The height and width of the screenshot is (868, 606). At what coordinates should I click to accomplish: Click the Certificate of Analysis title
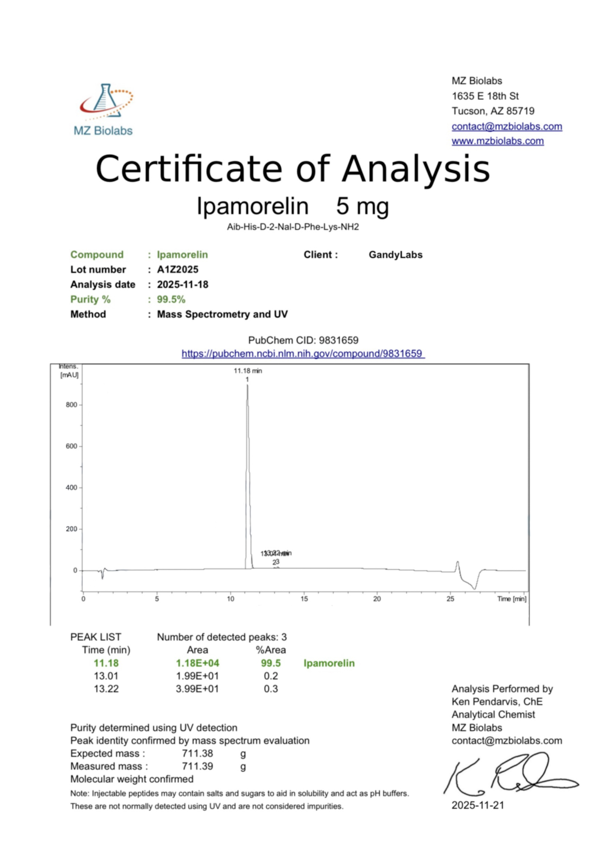[x=293, y=169]
